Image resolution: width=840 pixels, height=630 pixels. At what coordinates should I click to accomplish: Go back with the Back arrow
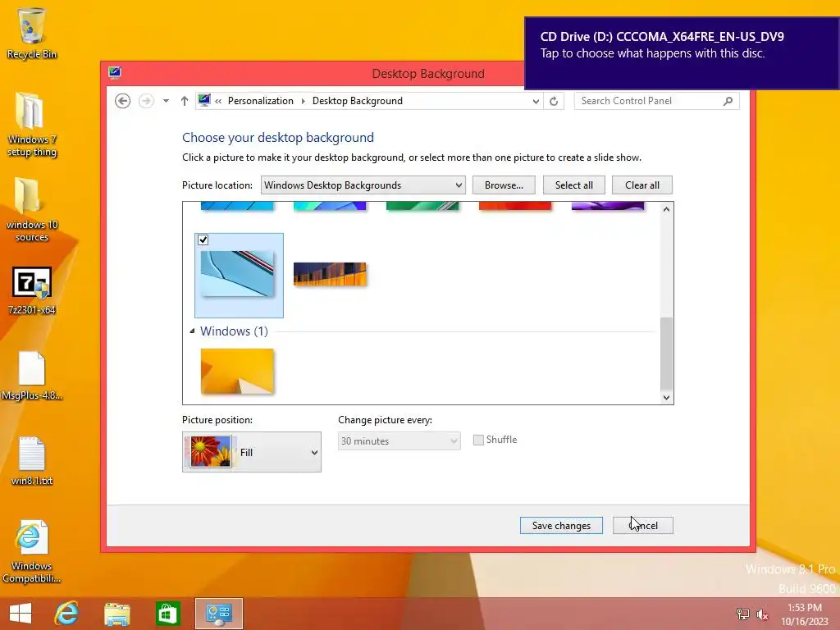click(123, 101)
